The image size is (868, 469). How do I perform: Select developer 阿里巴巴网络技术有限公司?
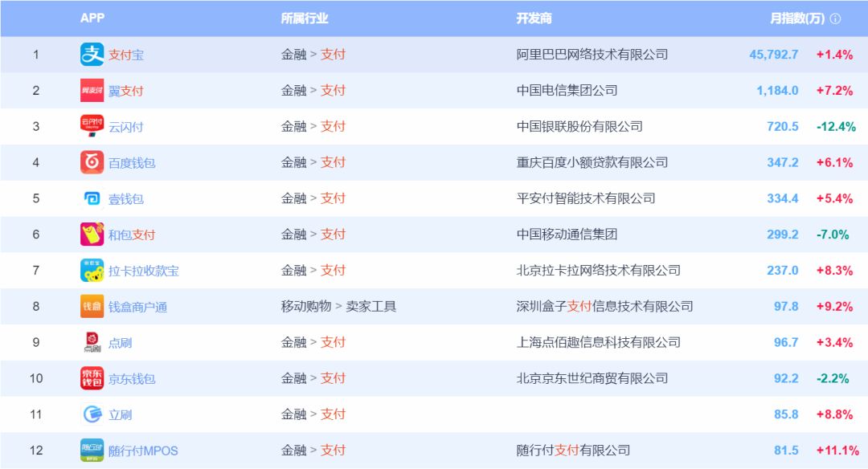tap(592, 54)
